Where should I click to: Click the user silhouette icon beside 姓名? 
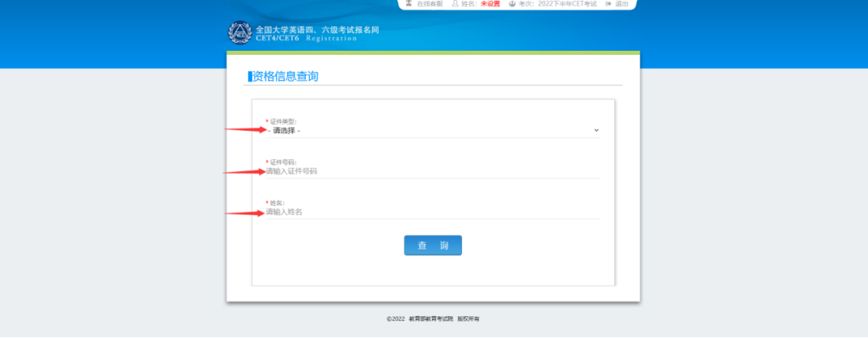click(455, 4)
